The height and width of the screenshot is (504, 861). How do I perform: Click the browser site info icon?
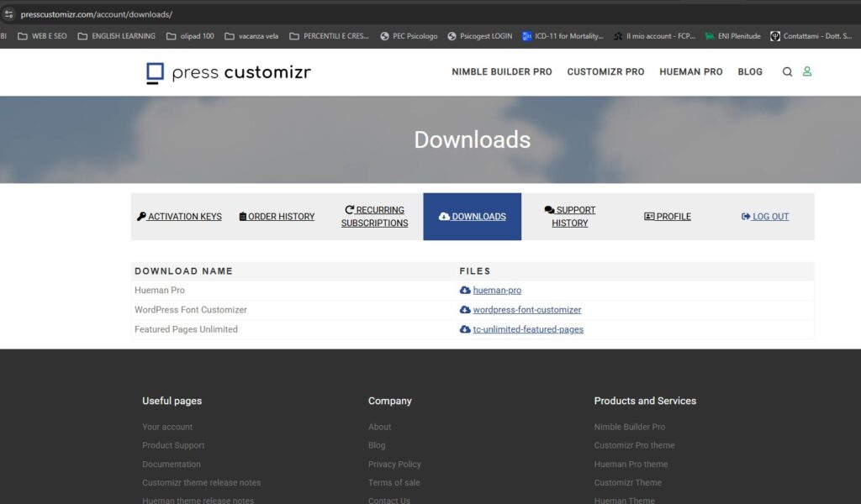(x=8, y=14)
